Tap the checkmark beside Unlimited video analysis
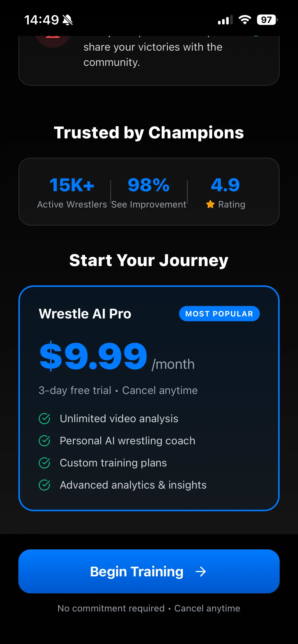Image resolution: width=298 pixels, height=644 pixels. [45, 419]
